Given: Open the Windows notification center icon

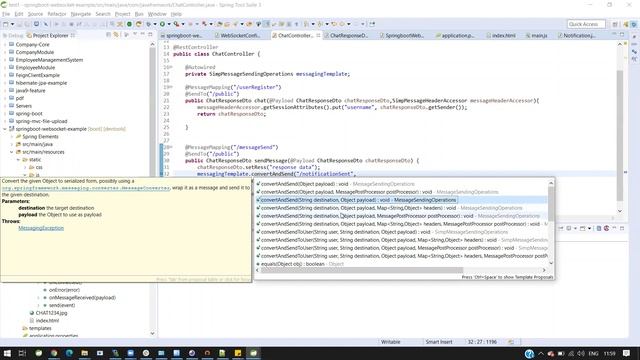Looking at the screenshot, I should [x=627, y=353].
